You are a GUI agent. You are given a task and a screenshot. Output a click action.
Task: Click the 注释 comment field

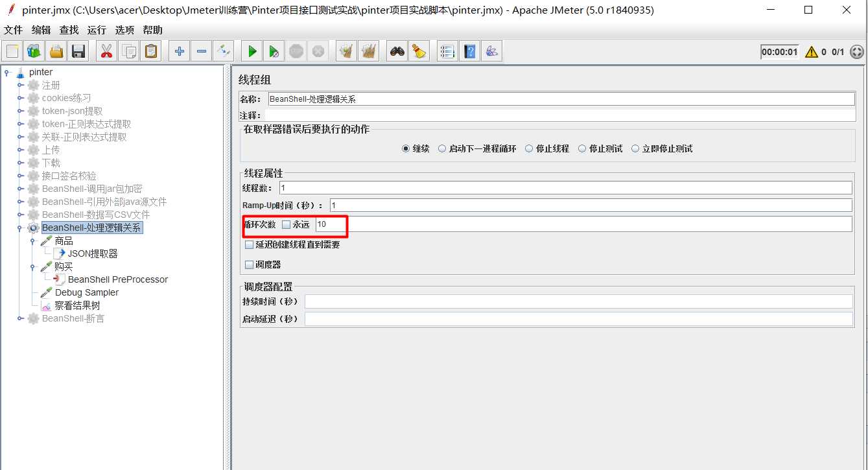click(x=559, y=115)
